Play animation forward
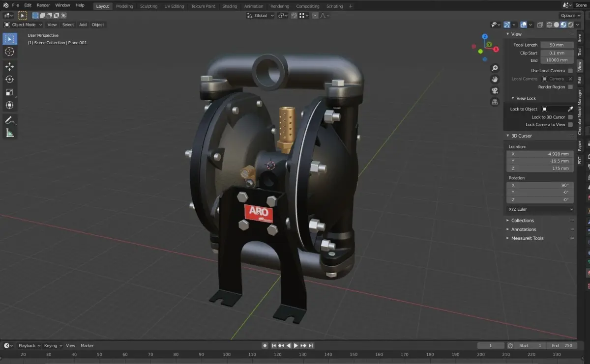 [x=296, y=345]
